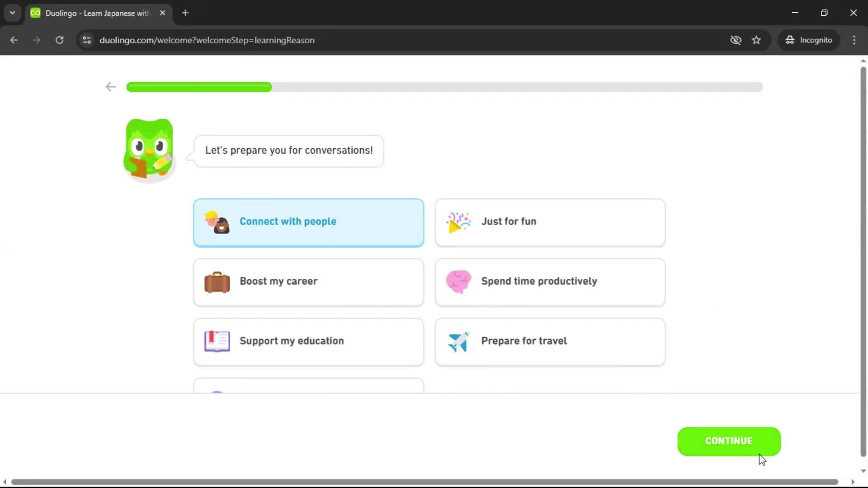Open the browser tab list dropdown
This screenshot has height=488, width=868.
click(x=12, y=13)
